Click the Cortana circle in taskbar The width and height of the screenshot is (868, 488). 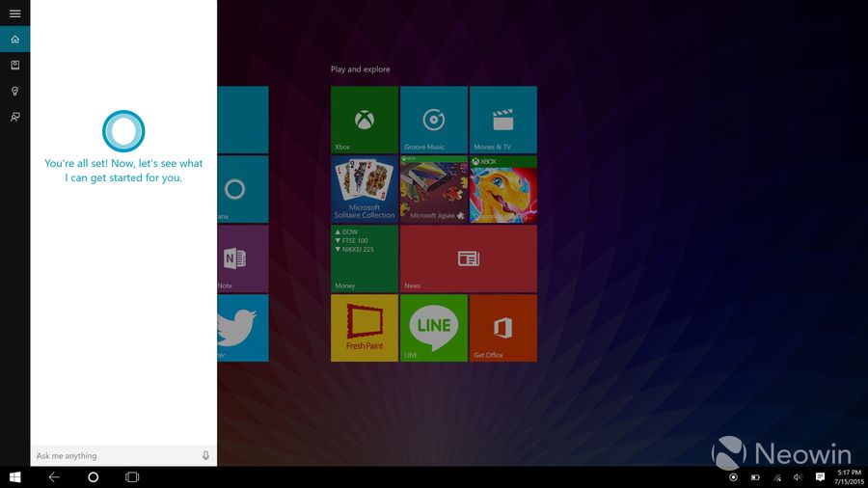[x=93, y=477]
